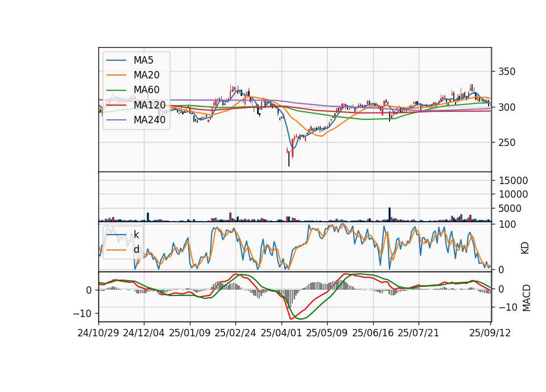Click the 25/09/12 date label
This screenshot has height=392, width=546.
(x=490, y=333)
